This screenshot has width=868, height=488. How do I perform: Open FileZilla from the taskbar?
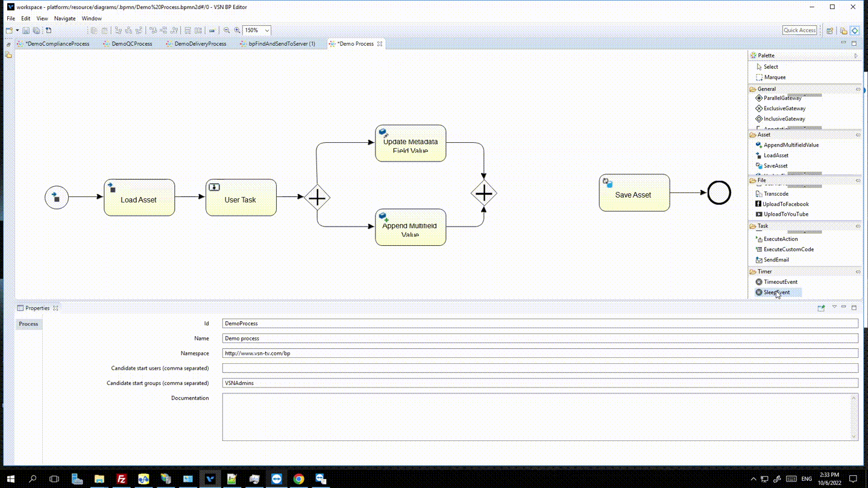[x=121, y=479]
